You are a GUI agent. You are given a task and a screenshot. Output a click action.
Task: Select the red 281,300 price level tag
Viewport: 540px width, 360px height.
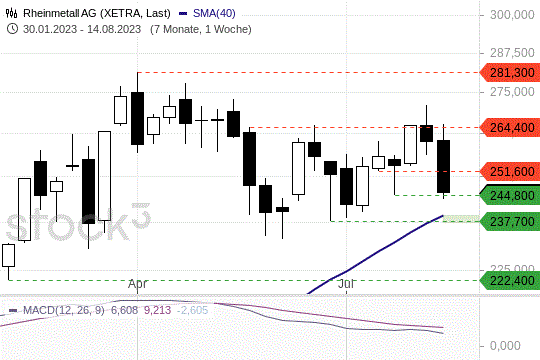pyautogui.click(x=510, y=73)
